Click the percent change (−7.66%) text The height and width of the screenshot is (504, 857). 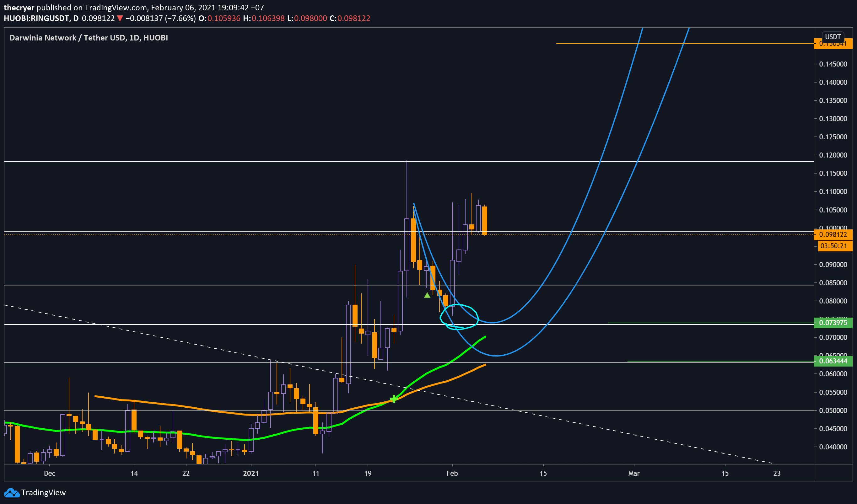180,19
